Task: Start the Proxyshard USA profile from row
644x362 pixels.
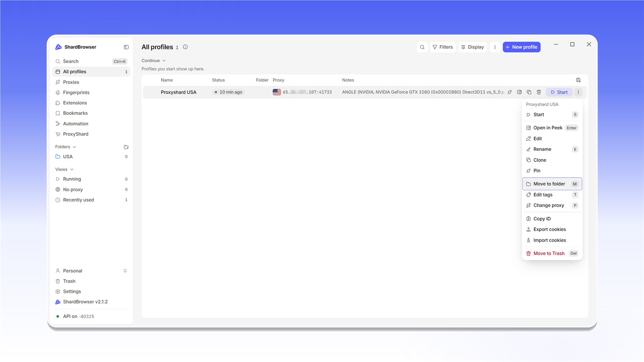Action: click(559, 92)
